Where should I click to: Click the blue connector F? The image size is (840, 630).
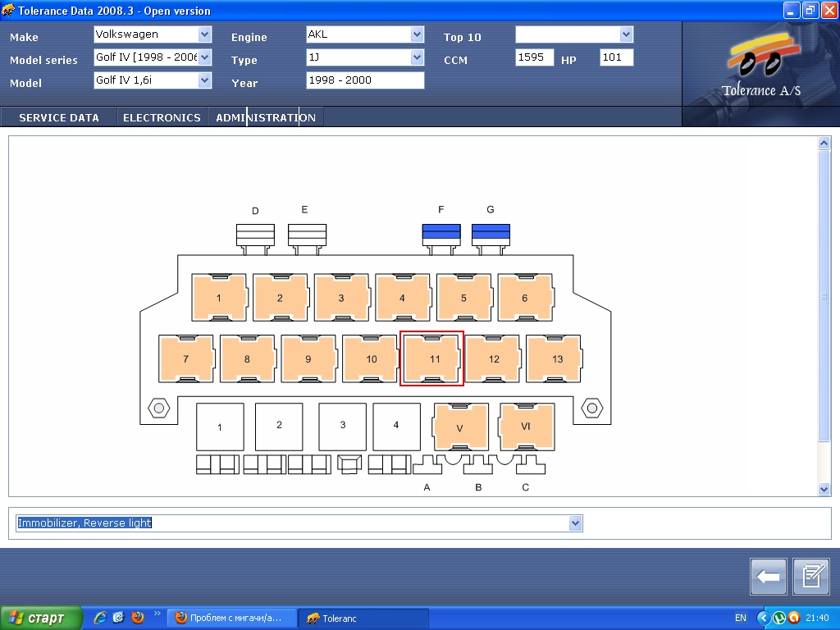click(x=441, y=234)
